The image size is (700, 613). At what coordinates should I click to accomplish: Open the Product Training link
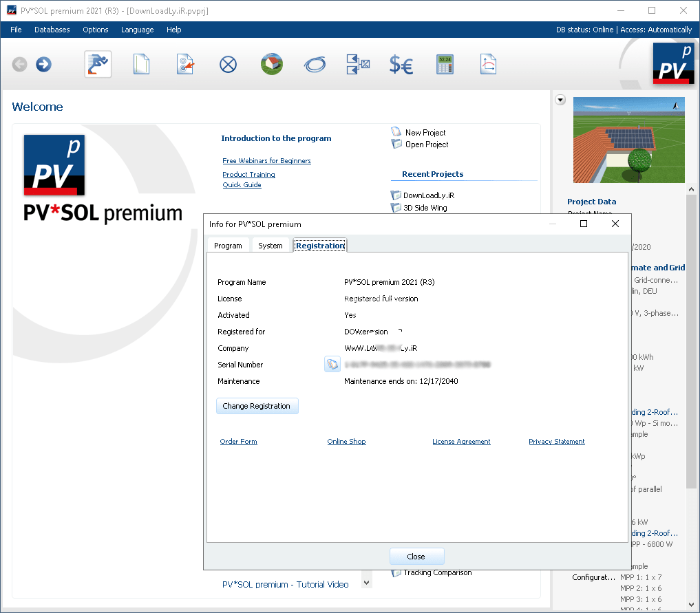pos(248,175)
